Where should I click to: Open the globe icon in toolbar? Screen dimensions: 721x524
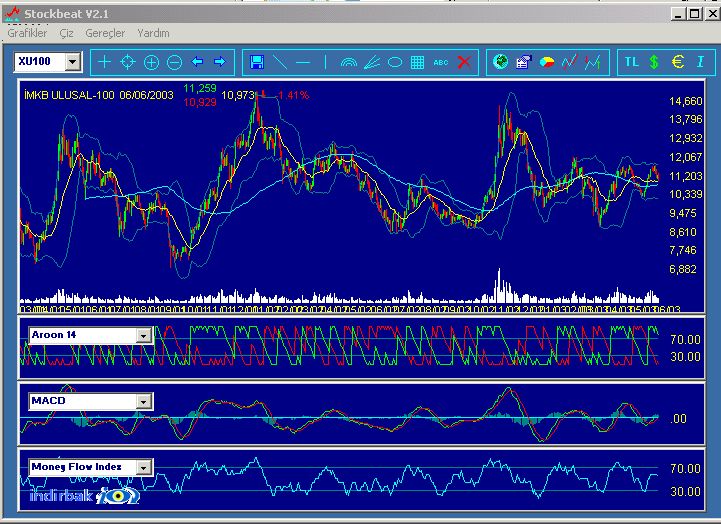tap(500, 61)
